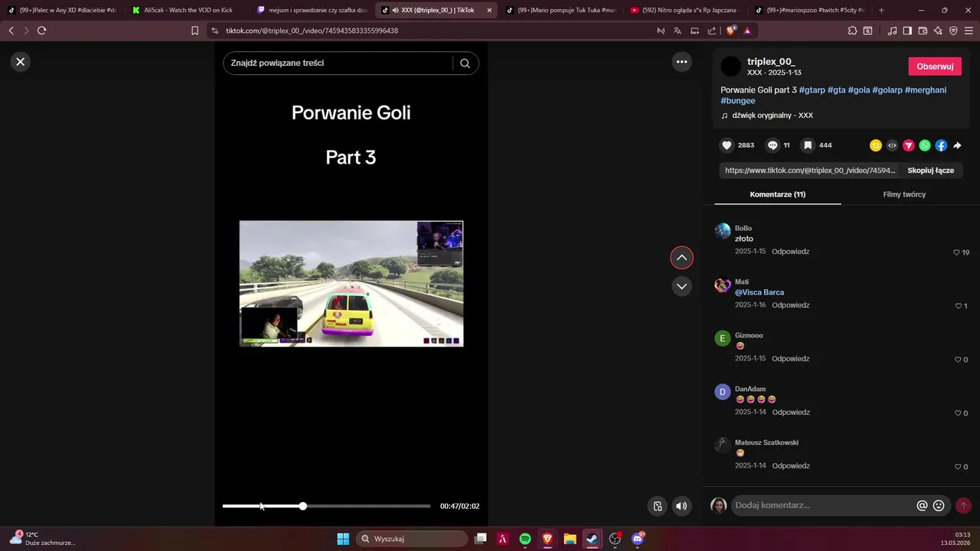
Task: Bookmark this page in address bar
Action: [194, 31]
